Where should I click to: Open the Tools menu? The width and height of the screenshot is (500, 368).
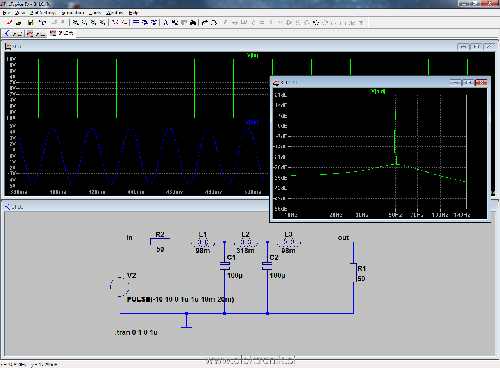[x=95, y=13]
